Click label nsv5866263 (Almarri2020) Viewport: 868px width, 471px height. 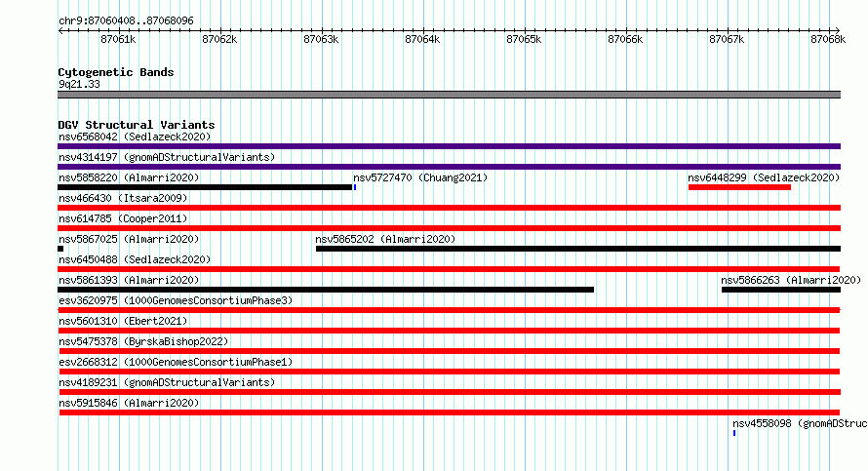pos(791,280)
